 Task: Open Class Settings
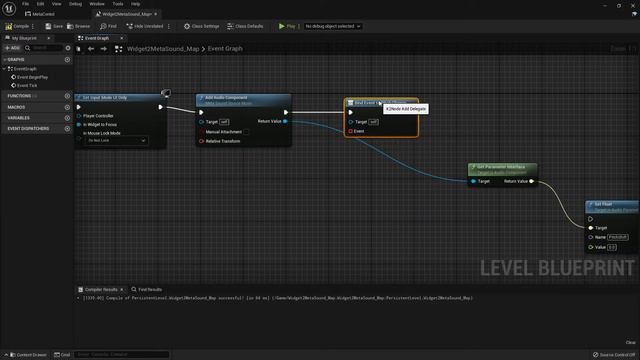click(201, 26)
